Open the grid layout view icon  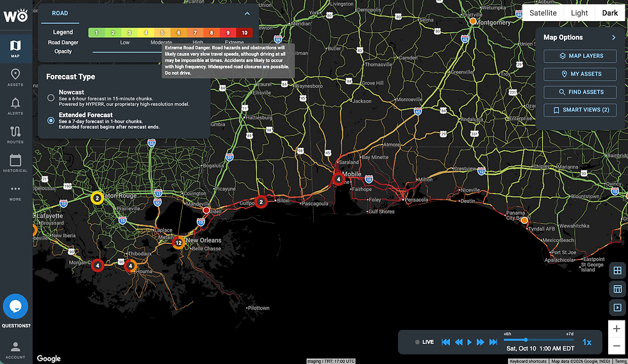tap(617, 270)
